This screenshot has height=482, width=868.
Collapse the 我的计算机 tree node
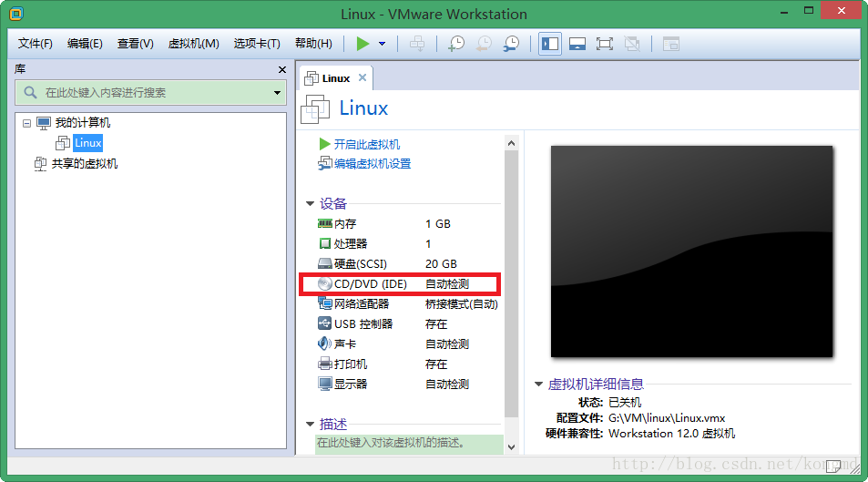[26, 123]
